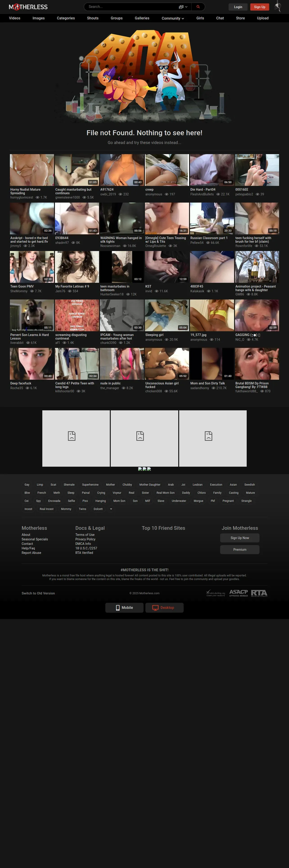Screen dimensions: 289x868
Task: Click the Twins tag
Action: [82, 509]
